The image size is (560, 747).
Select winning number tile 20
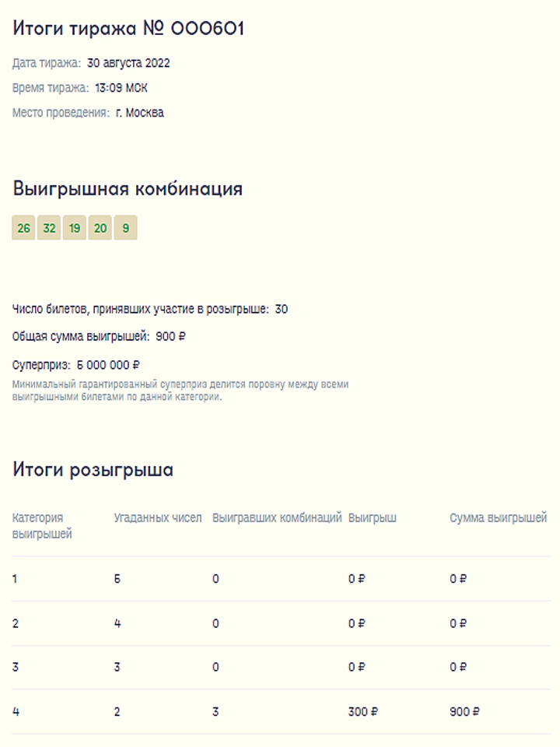100,228
